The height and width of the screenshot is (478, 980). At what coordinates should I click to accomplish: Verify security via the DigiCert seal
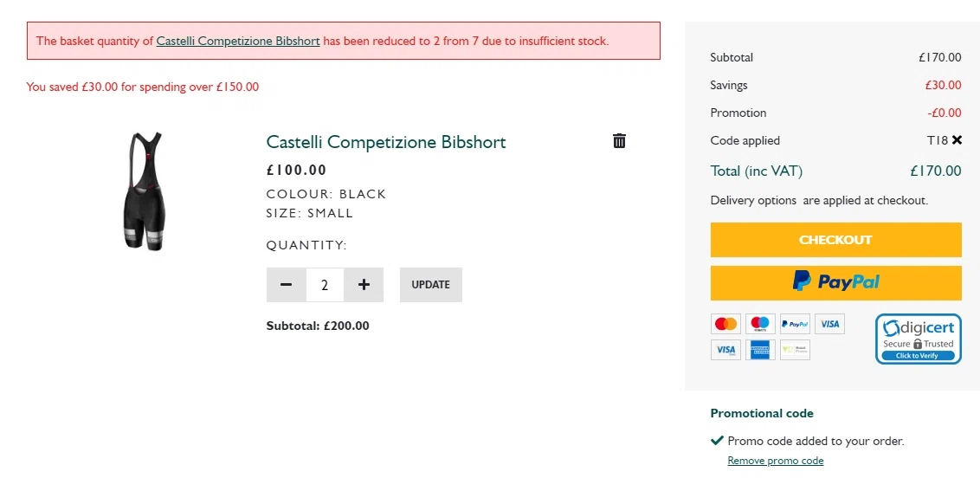point(918,339)
